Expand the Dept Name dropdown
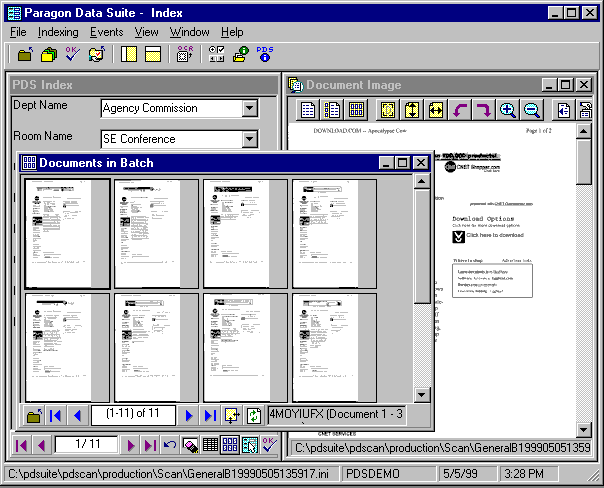Screen dimensions: 604x488 coord(250,108)
